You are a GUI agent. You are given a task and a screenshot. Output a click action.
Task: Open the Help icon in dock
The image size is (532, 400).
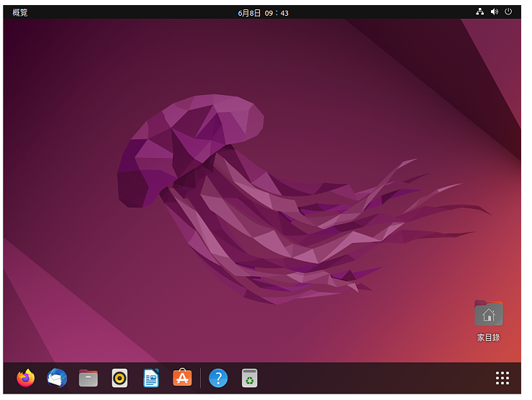click(218, 378)
